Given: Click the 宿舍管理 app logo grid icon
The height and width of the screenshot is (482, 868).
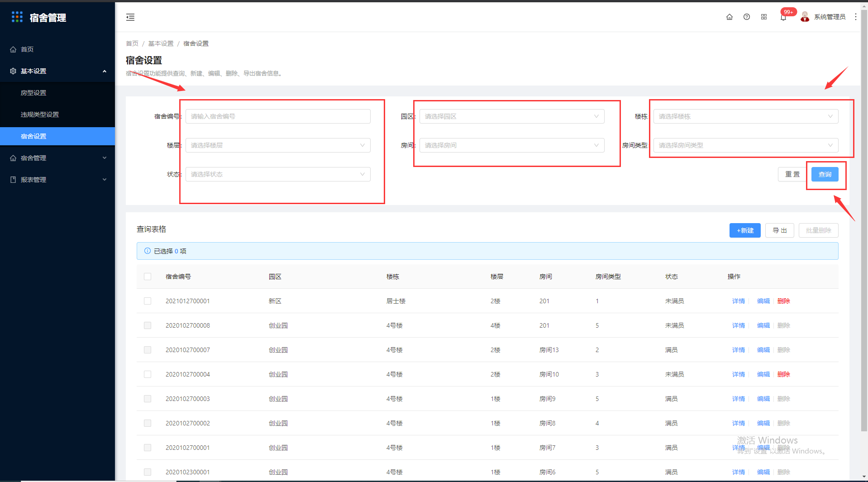Looking at the screenshot, I should [17, 17].
